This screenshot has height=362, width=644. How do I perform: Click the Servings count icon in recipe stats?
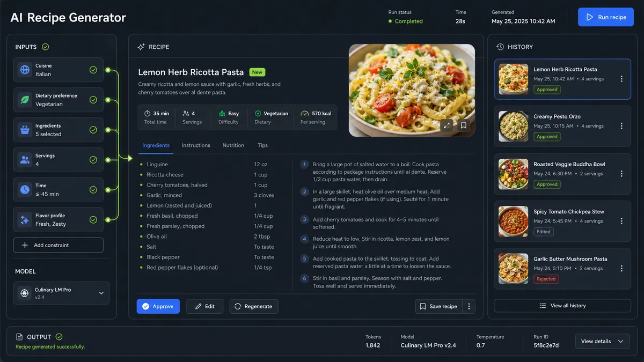[x=186, y=114]
